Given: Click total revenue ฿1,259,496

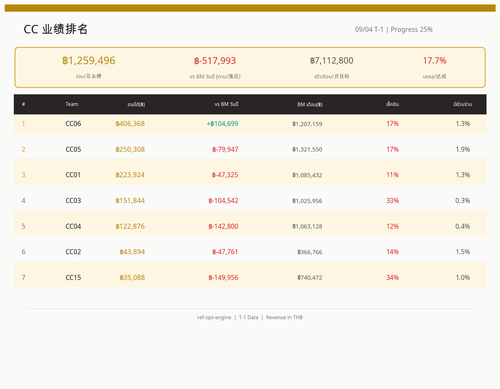Looking at the screenshot, I should click(89, 61).
